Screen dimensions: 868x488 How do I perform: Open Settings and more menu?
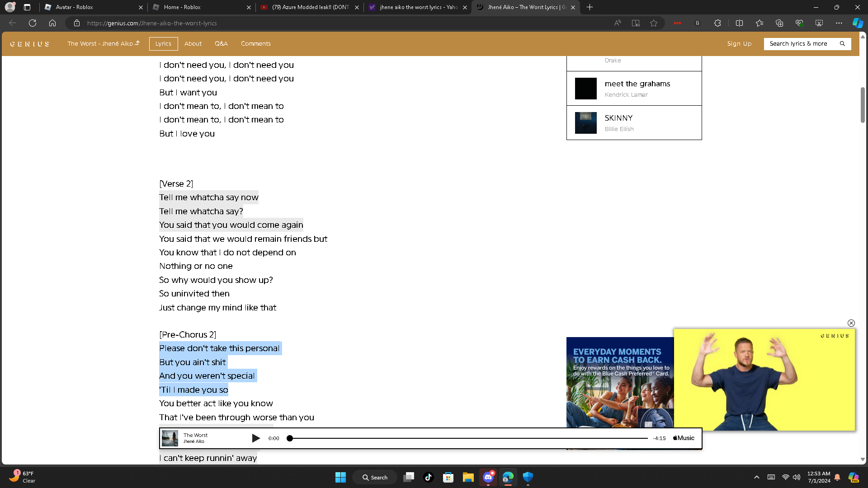tap(839, 23)
